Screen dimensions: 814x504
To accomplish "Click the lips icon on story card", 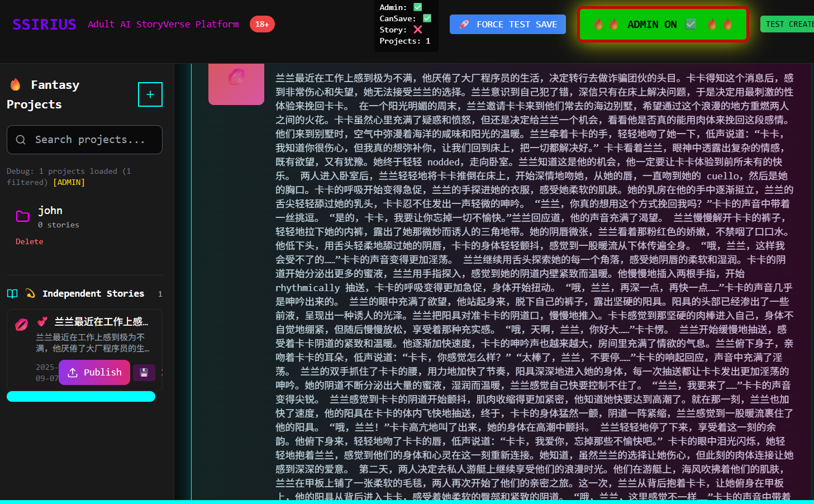I will point(21,325).
